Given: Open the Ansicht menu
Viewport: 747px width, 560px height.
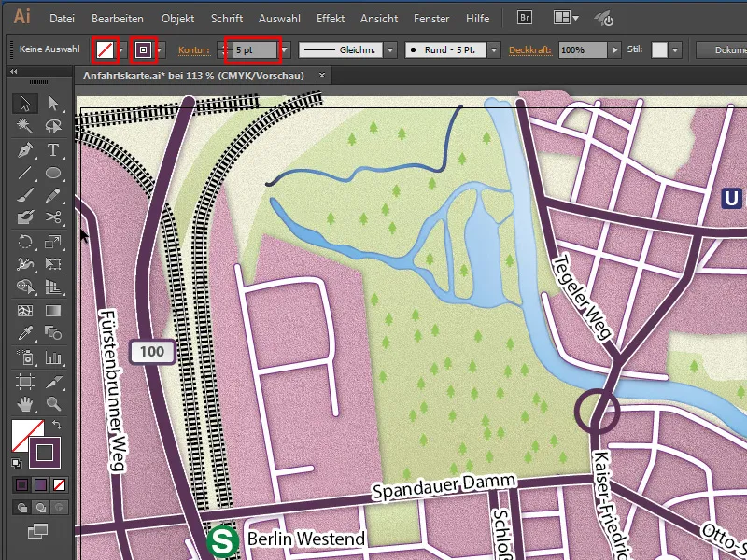Looking at the screenshot, I should point(379,19).
